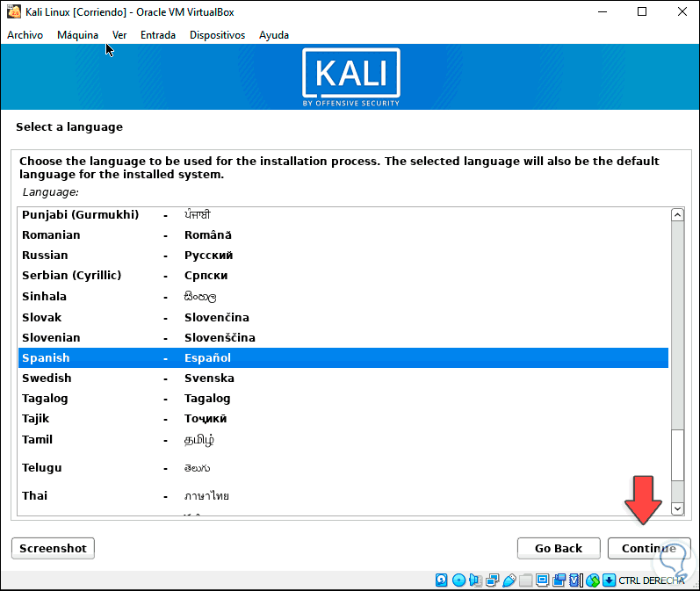The height and width of the screenshot is (591, 700).
Task: Click the network adapters status icon
Action: tap(493, 580)
